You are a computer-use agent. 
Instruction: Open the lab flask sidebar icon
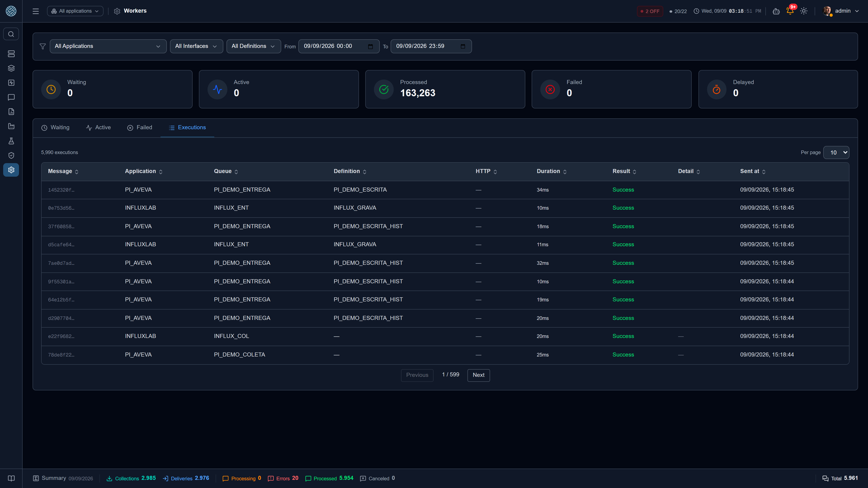11,141
